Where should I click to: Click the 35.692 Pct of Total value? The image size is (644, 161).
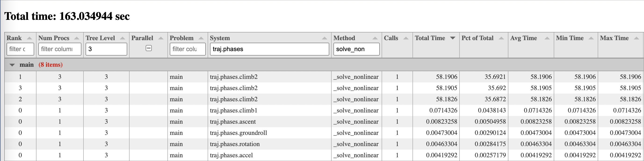point(497,88)
